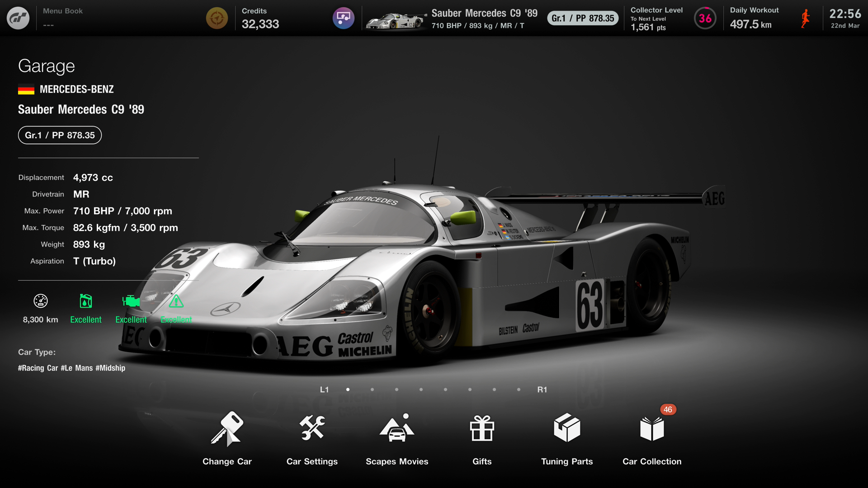Select the second page dot

pos(372,389)
